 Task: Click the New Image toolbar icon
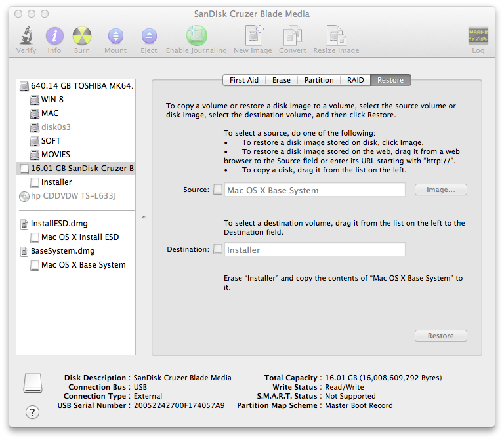pyautogui.click(x=253, y=35)
